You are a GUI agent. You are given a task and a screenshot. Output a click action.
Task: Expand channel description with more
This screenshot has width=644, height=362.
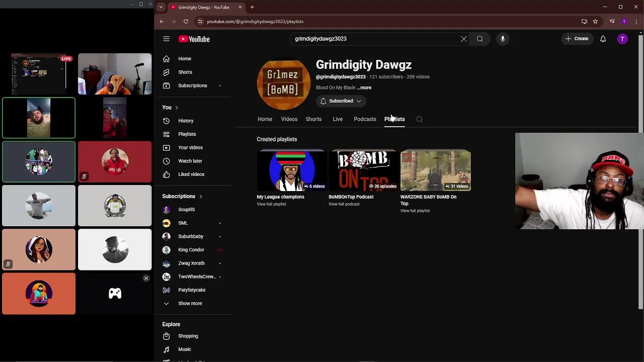pyautogui.click(x=364, y=87)
